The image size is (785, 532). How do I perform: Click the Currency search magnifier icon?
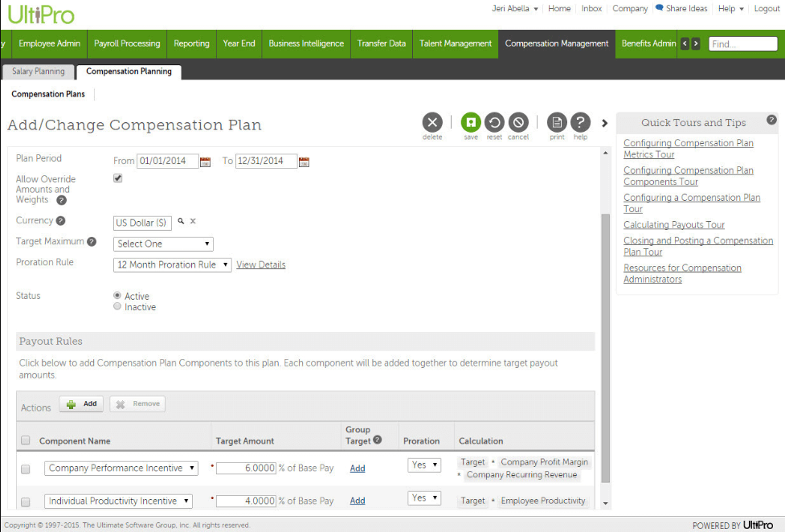click(x=181, y=221)
